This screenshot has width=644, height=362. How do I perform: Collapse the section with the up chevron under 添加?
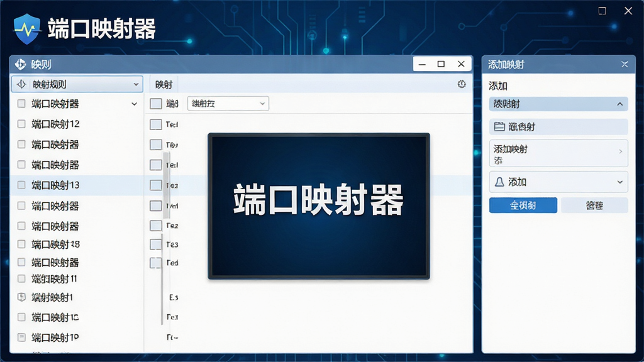point(619,104)
